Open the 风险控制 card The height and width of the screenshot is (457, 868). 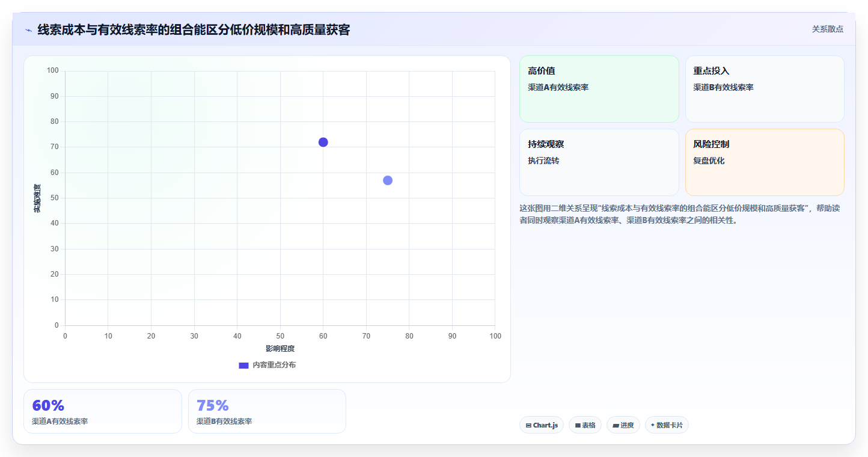tap(765, 162)
